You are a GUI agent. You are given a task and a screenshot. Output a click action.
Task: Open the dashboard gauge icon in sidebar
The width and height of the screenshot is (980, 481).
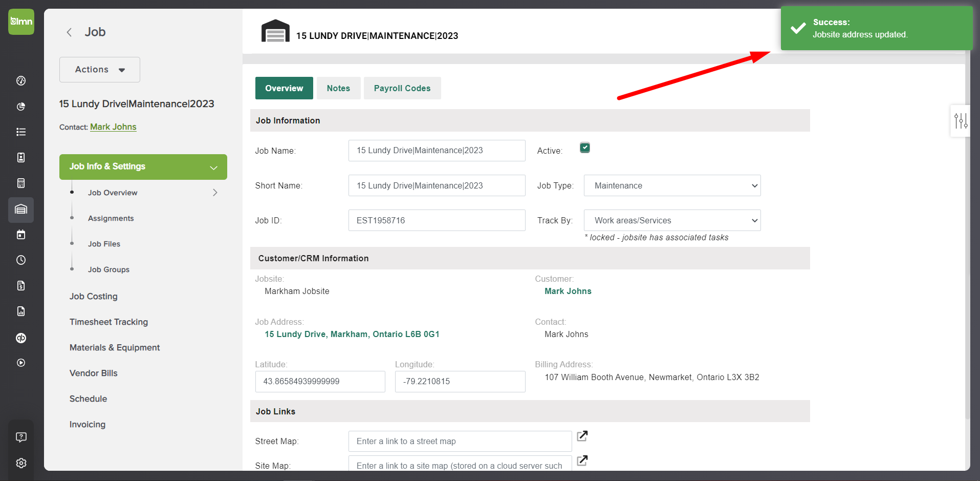point(21,80)
